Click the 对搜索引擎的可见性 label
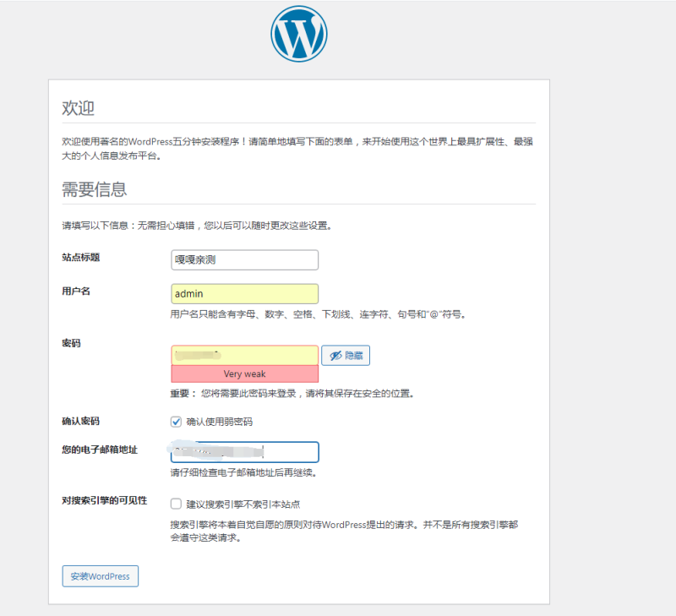This screenshot has height=616, width=676. 104,500
